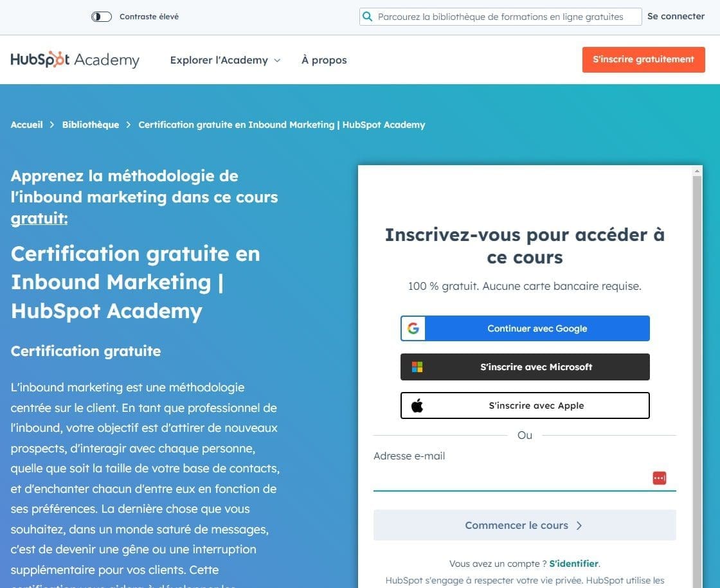Go to Accueil breadcrumb
Image resolution: width=720 pixels, height=588 pixels.
[26, 125]
